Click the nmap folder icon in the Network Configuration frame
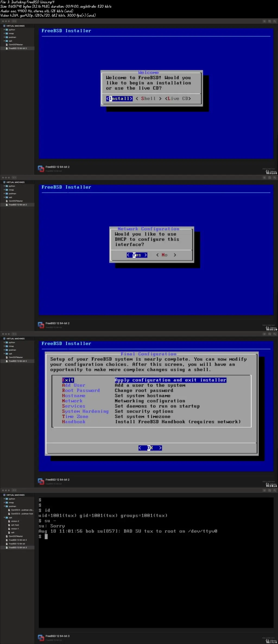The image size is (278, 644). [x=7, y=190]
